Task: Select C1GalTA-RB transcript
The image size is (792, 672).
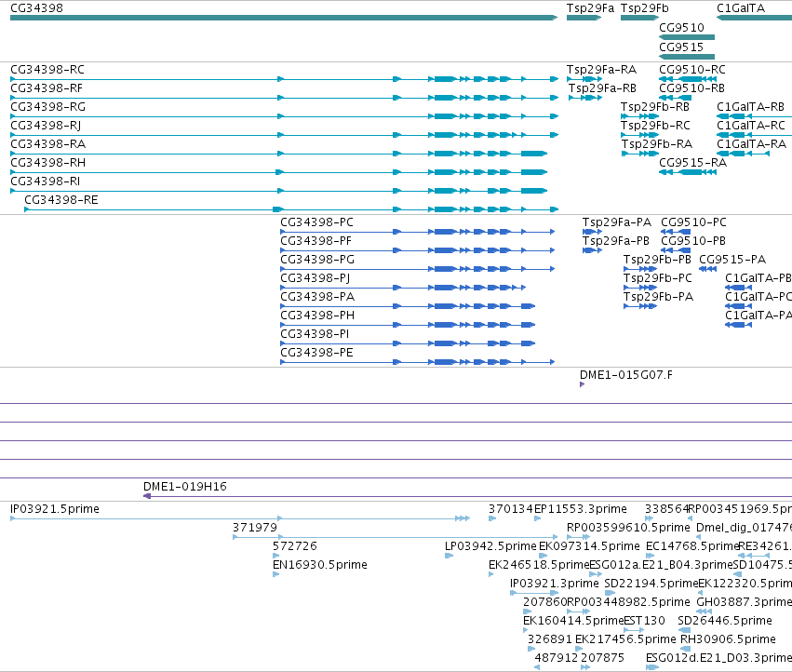Action: click(x=754, y=116)
